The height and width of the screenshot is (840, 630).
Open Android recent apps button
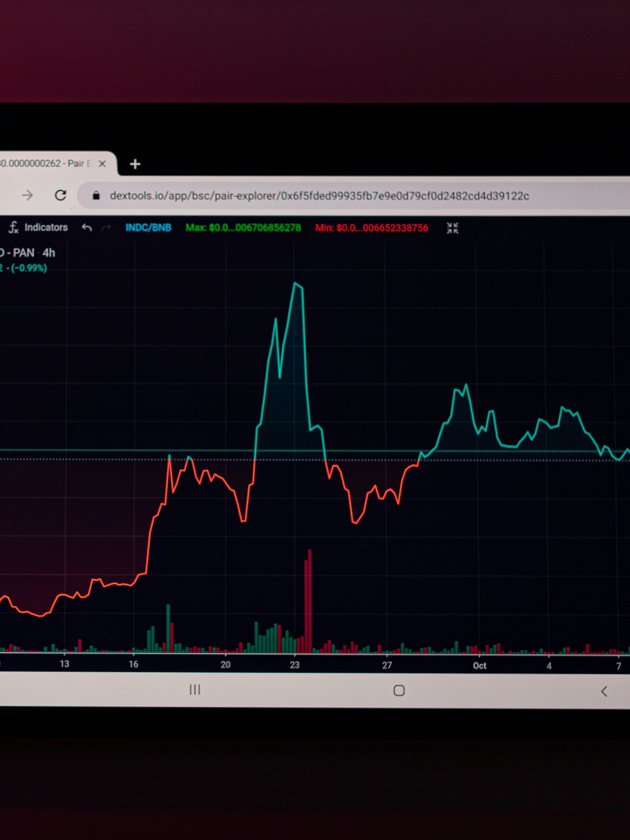point(195,690)
